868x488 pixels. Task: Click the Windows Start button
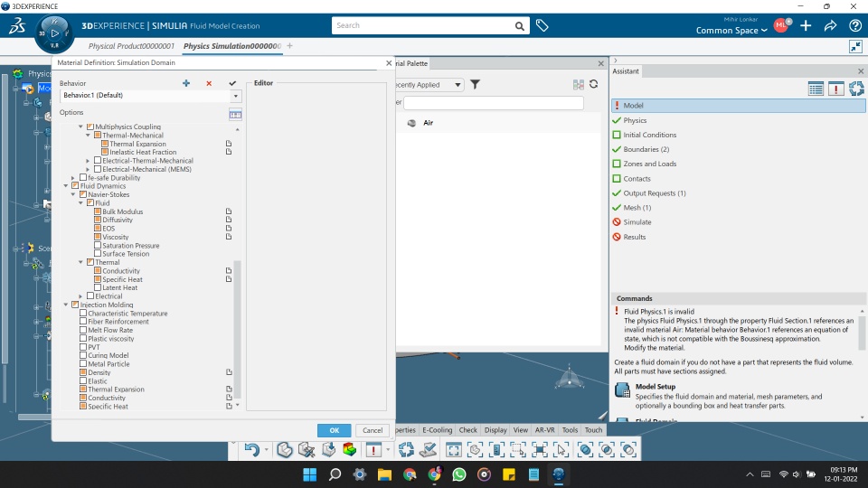point(310,474)
